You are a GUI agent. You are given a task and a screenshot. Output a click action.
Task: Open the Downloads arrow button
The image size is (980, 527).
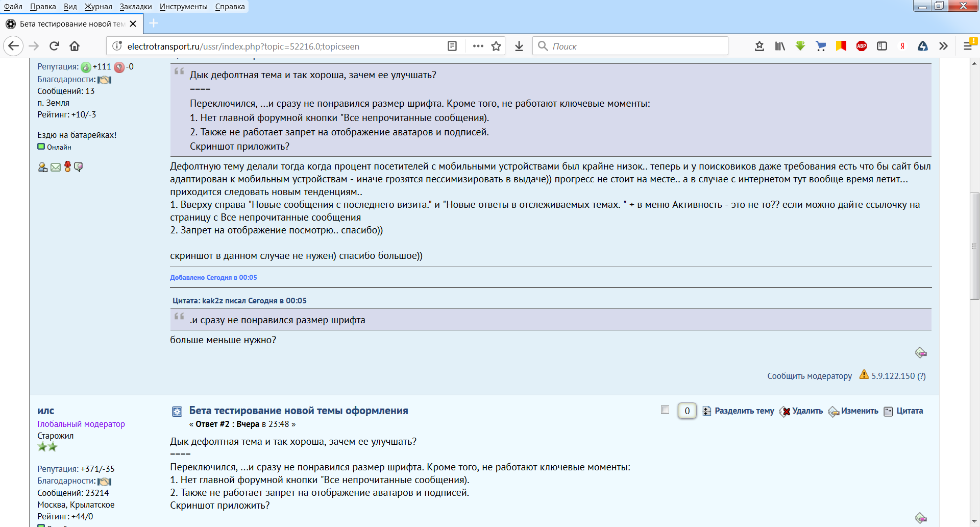point(519,46)
